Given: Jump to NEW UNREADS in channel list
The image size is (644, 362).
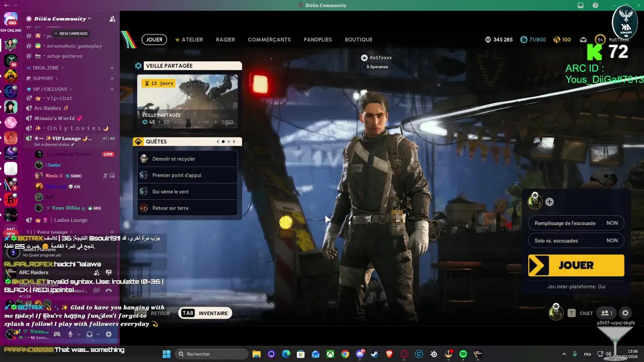Looking at the screenshot, I should pyautogui.click(x=70, y=34).
